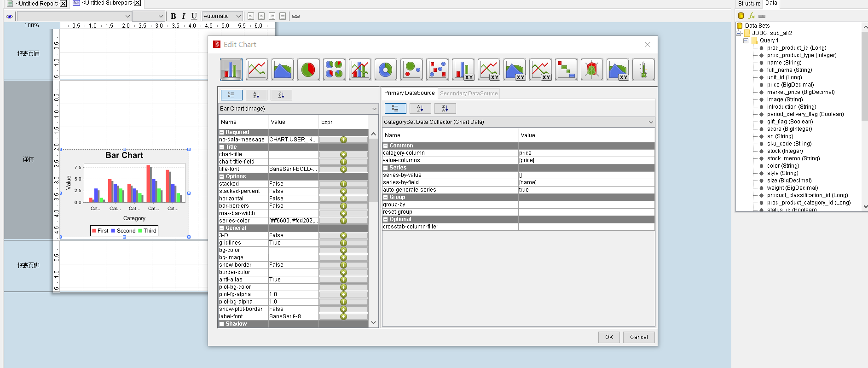Select the XY Area-Line chart type
Screen dimensions: 868x368
click(618, 70)
